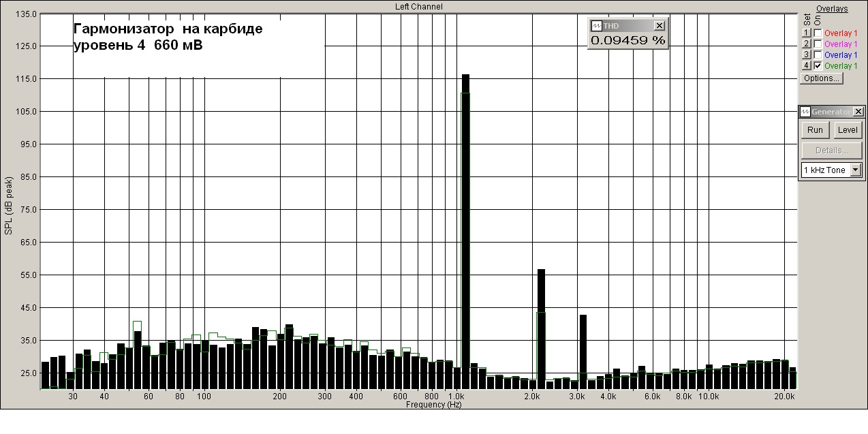Select the THD value 0.09459 %
The image size is (868, 434).
(x=627, y=40)
